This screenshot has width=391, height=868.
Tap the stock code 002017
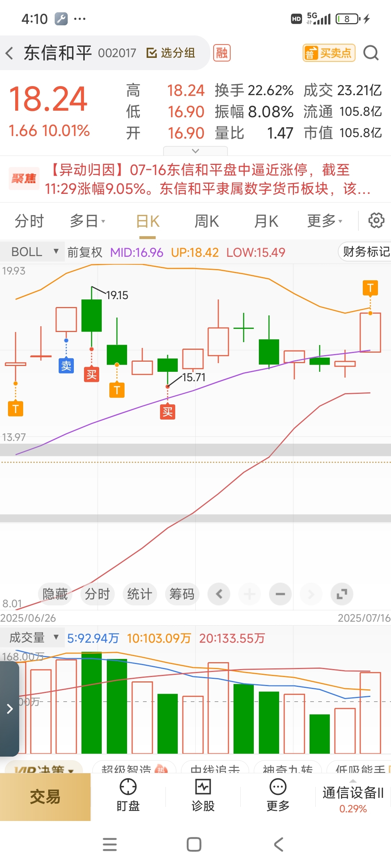click(x=117, y=53)
